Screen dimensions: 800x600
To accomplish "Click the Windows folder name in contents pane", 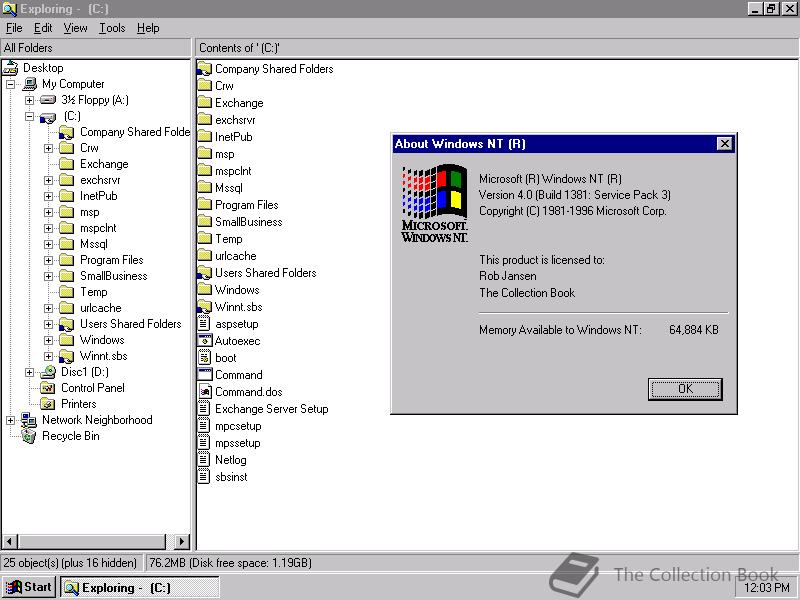I will [x=237, y=290].
